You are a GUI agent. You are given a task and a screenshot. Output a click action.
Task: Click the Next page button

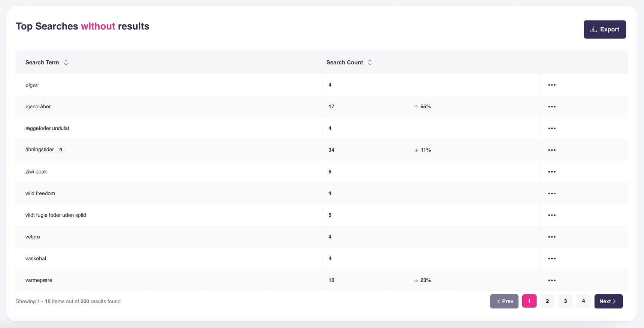coord(608,301)
